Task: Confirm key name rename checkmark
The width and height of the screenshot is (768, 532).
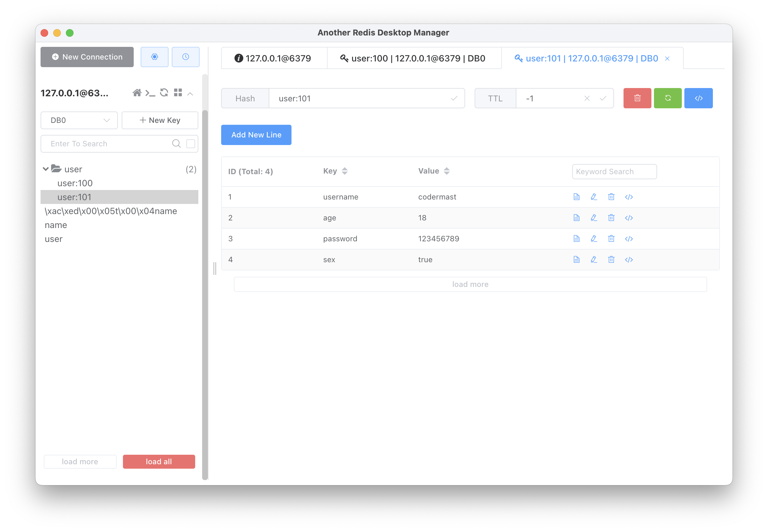Action: coord(454,98)
